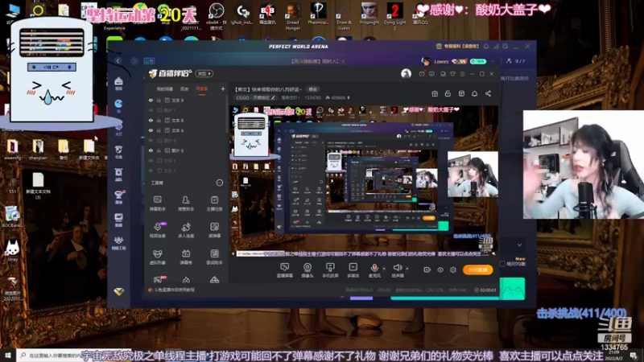644x362 pixels.
Task: Click the 扬声器 speaker icon
Action: click(397, 268)
